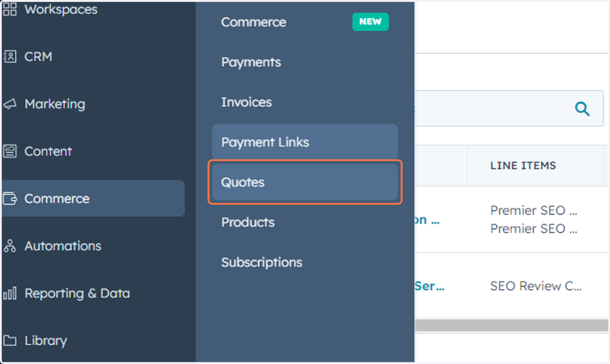Click the Library folder icon
Image resolution: width=610 pixels, height=364 pixels.
tap(10, 340)
